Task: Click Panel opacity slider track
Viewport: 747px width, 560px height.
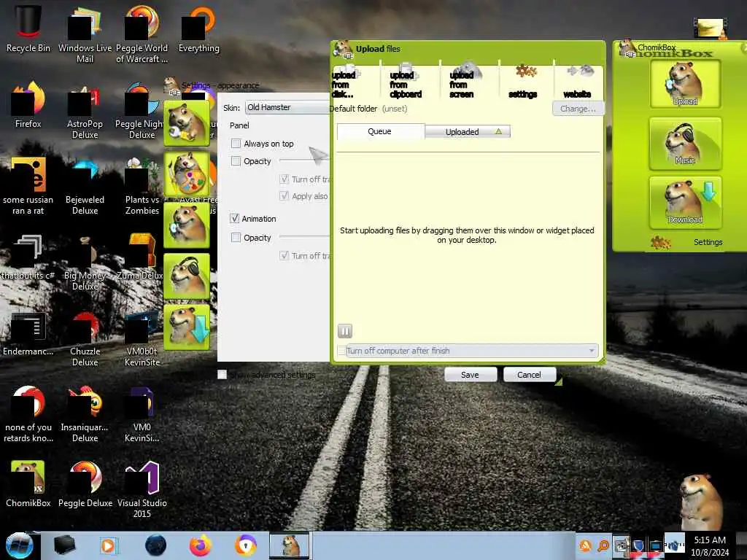Action: 304,160
